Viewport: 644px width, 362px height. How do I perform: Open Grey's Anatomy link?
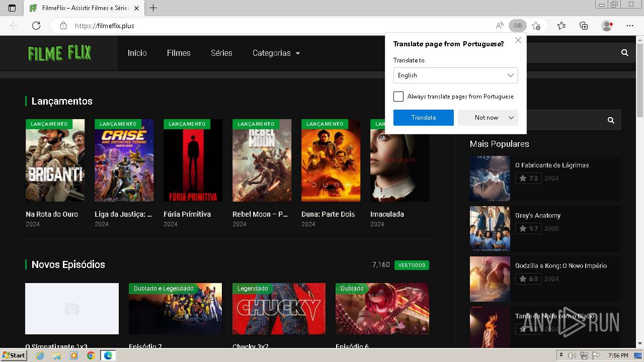pyautogui.click(x=538, y=215)
